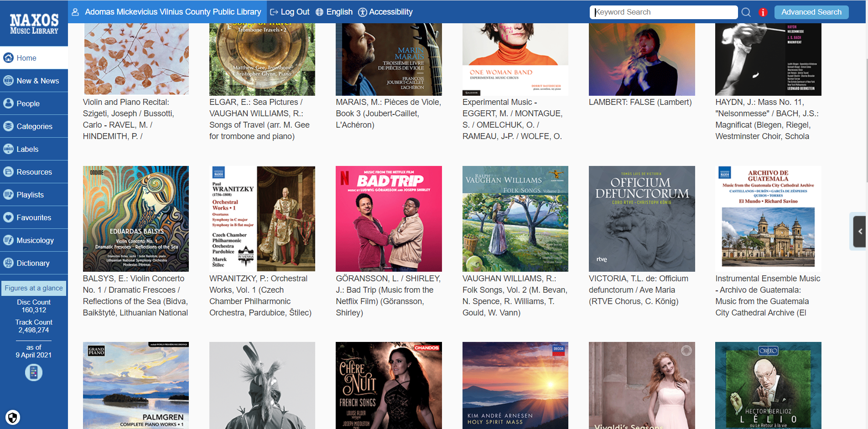Click the People icon in sidebar
The image size is (868, 429).
8,103
